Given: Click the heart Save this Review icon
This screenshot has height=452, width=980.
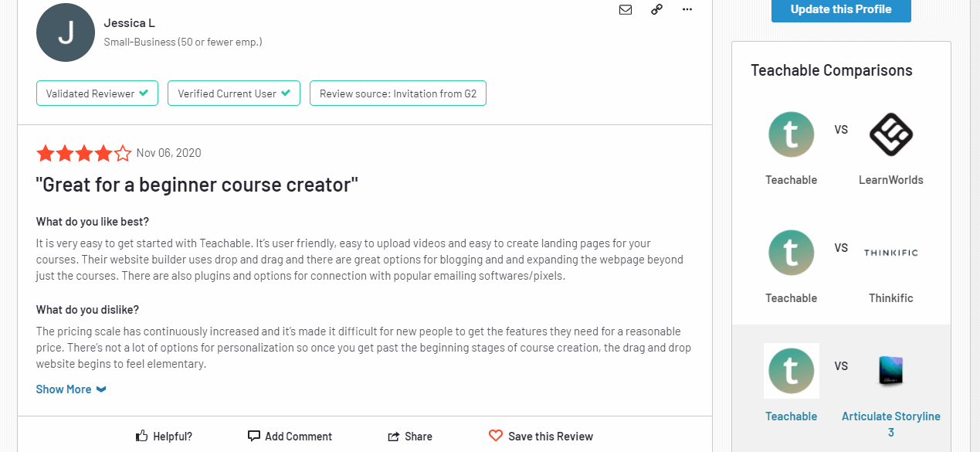Looking at the screenshot, I should point(496,437).
